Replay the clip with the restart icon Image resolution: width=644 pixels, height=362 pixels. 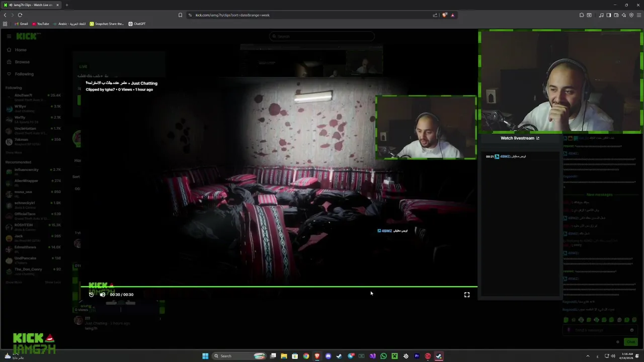pyautogui.click(x=91, y=295)
